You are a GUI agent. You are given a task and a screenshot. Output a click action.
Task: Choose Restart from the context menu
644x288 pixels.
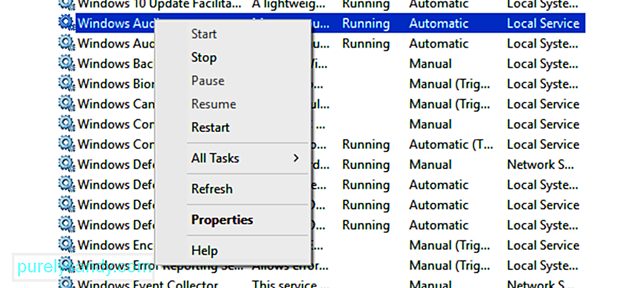(210, 128)
